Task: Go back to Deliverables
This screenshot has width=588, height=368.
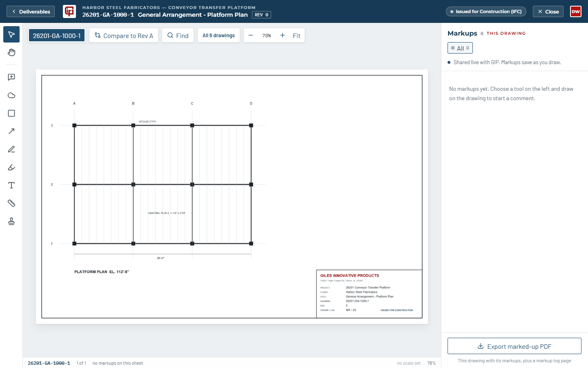Action: (31, 11)
